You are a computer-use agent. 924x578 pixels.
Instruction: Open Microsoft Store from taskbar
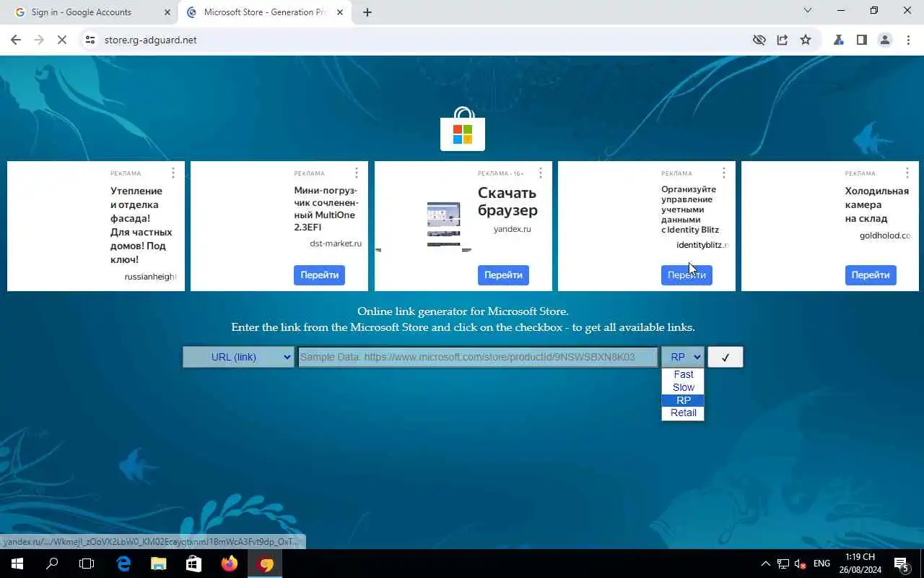pos(194,564)
